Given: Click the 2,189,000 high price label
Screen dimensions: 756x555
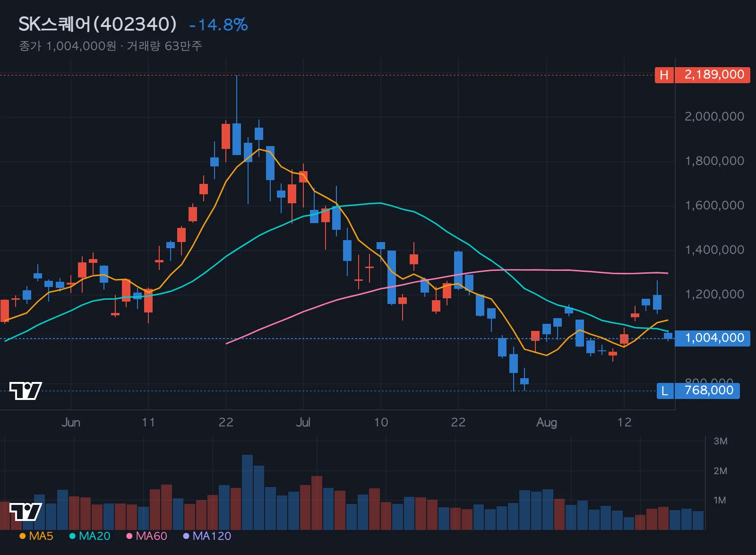Looking at the screenshot, I should tap(713, 75).
